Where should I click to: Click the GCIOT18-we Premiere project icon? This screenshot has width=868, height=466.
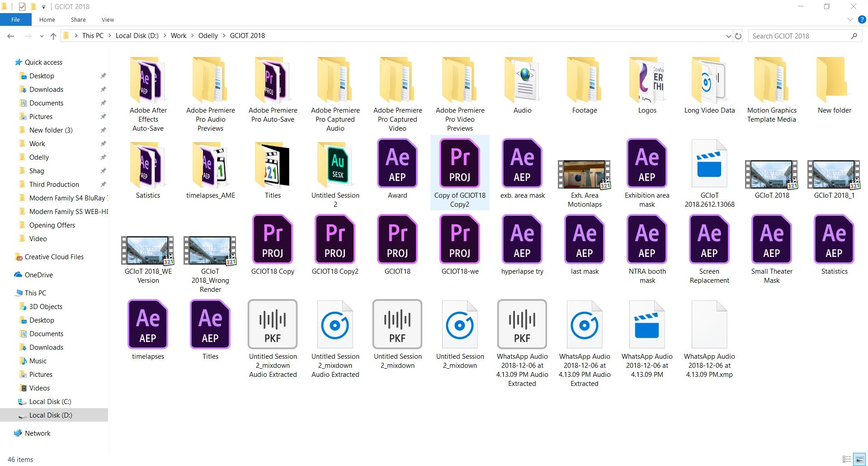[460, 239]
